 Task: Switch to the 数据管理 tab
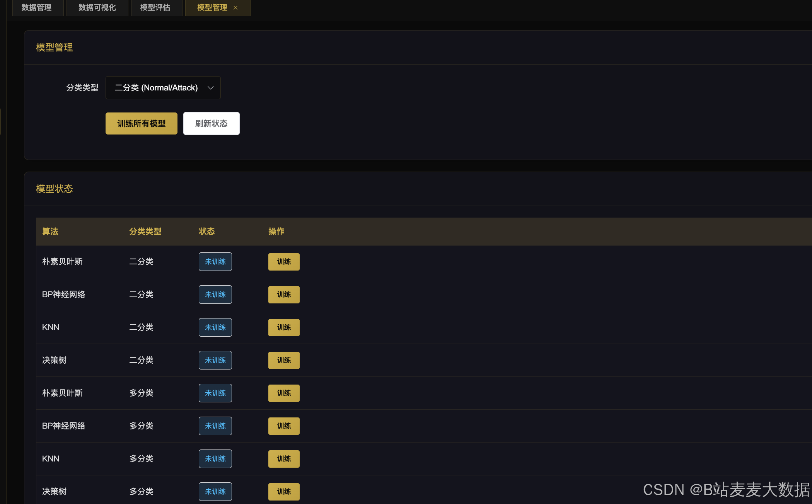(37, 8)
